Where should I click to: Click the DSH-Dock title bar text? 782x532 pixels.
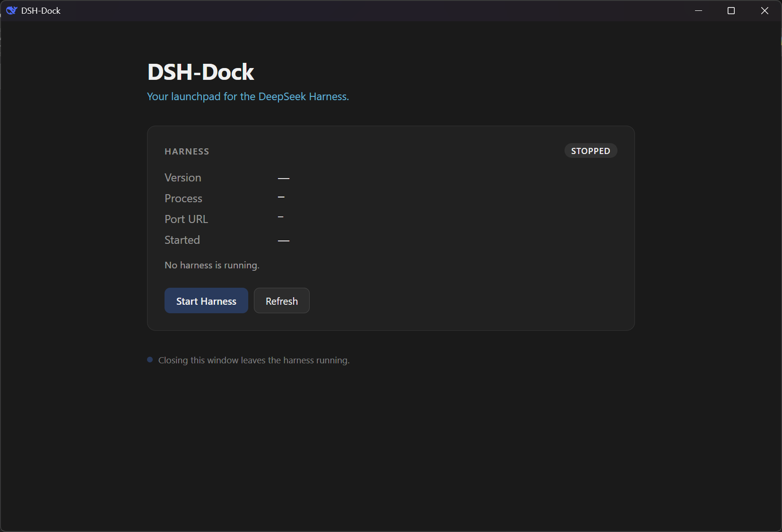41,10
